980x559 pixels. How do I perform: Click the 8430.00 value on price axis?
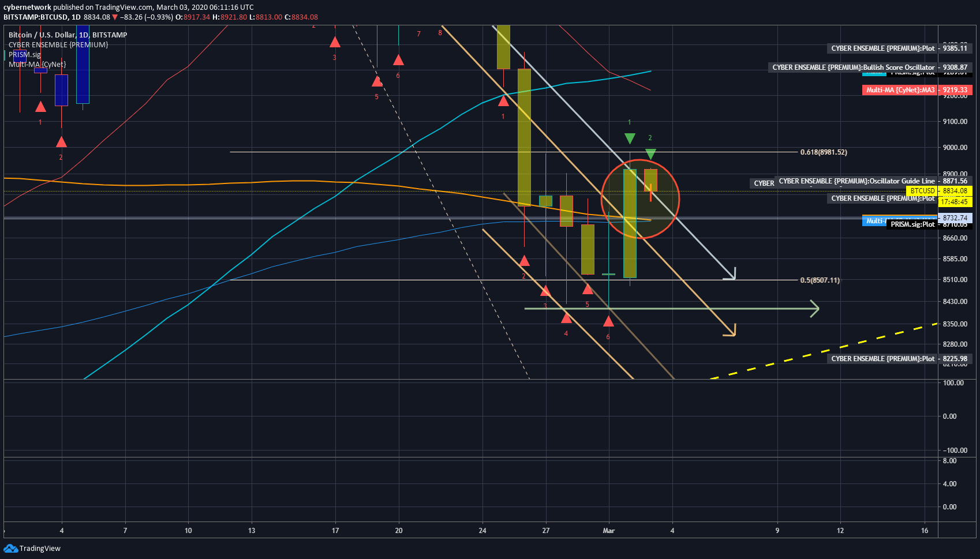(955, 302)
